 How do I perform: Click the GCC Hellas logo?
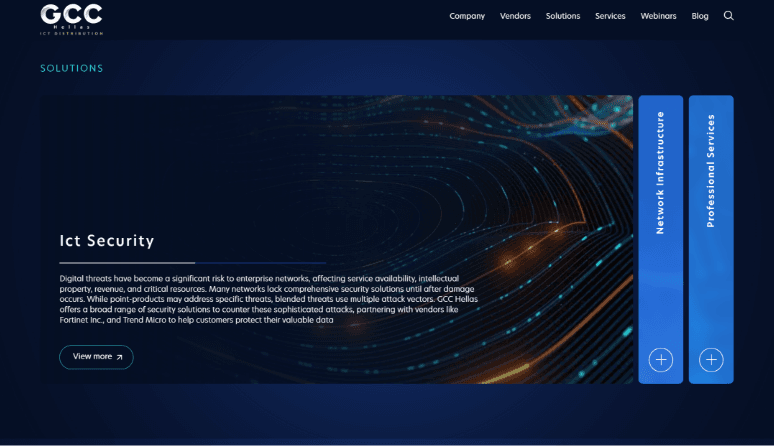71,15
